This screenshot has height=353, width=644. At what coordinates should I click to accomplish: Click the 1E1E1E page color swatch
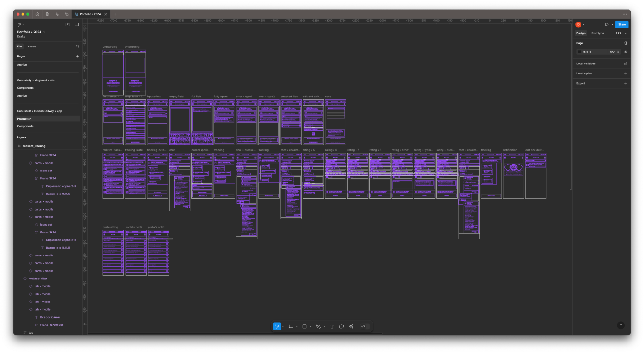click(x=579, y=51)
